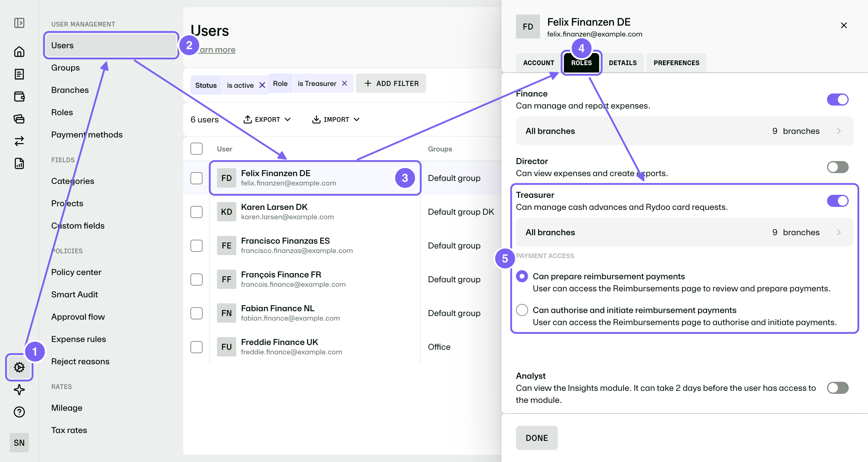Select 'Can prepare reimbursement payments' radio option

(522, 276)
